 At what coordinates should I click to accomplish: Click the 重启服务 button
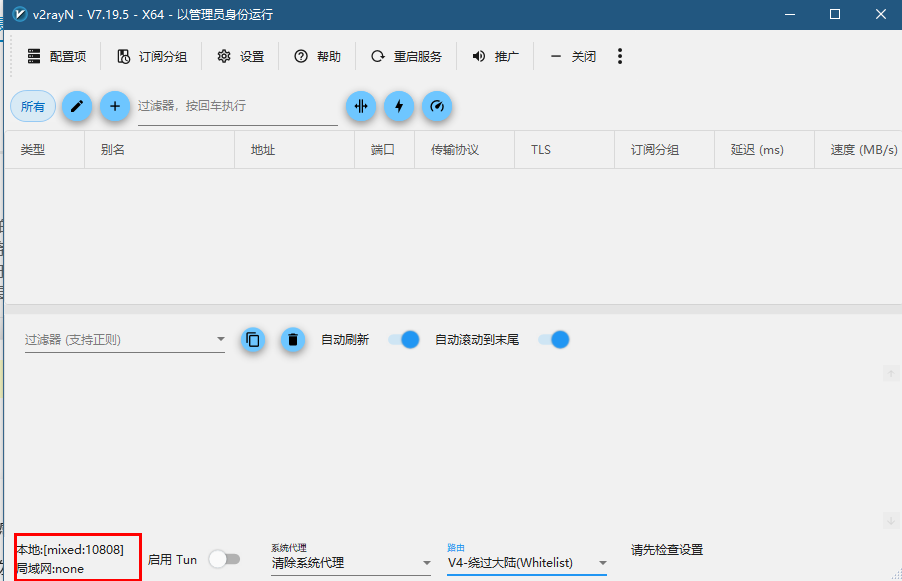(x=407, y=56)
